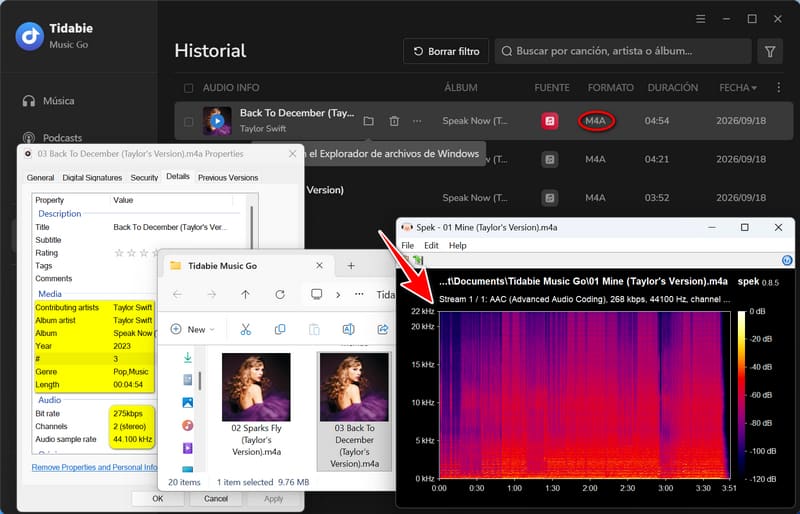800x514 pixels.
Task: Select the Title value in Properties
Action: [170, 227]
